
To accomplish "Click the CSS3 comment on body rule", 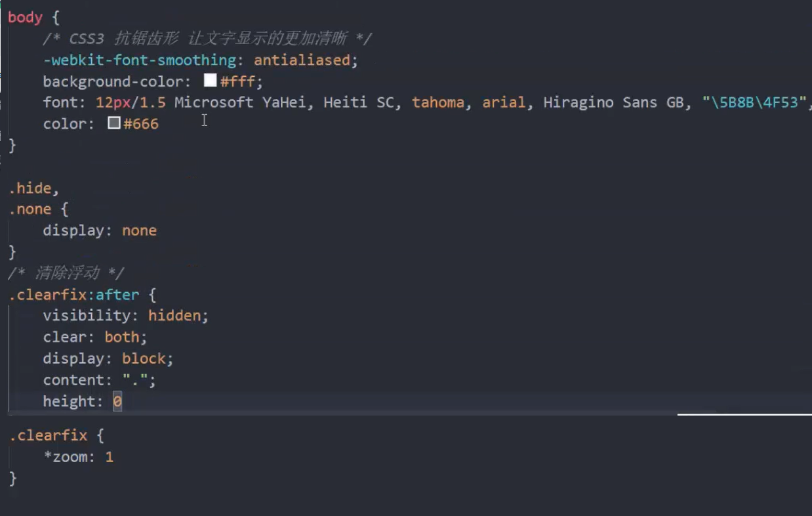I will 207,39.
